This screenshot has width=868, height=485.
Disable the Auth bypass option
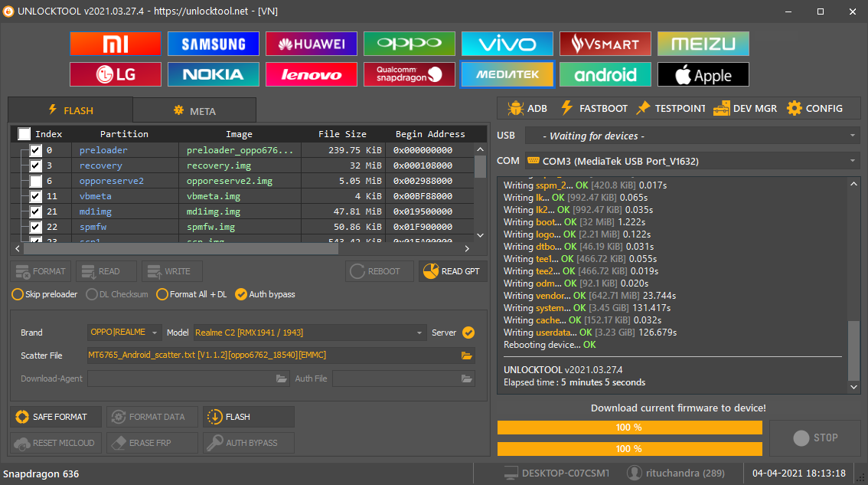(265, 294)
